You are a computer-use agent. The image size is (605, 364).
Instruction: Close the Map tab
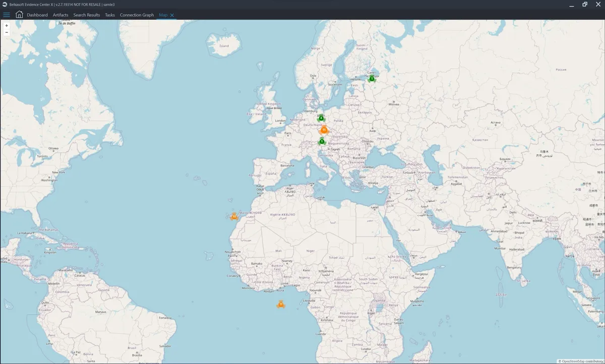click(x=172, y=15)
